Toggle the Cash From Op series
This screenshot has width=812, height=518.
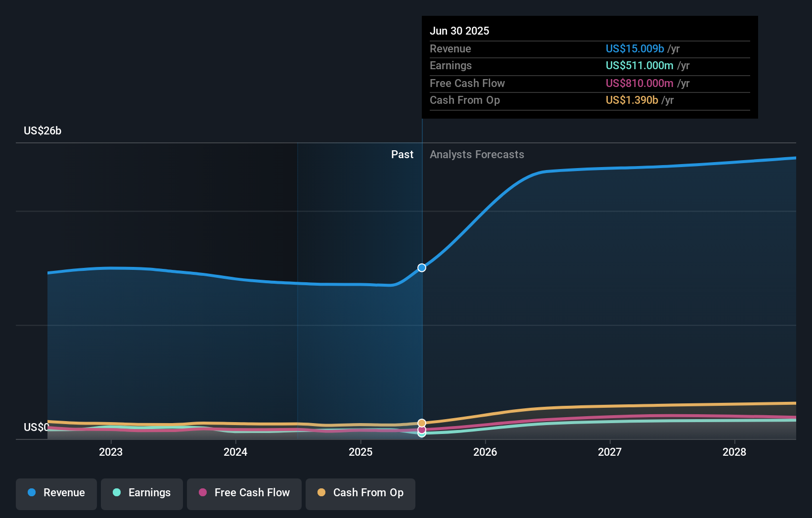(361, 493)
